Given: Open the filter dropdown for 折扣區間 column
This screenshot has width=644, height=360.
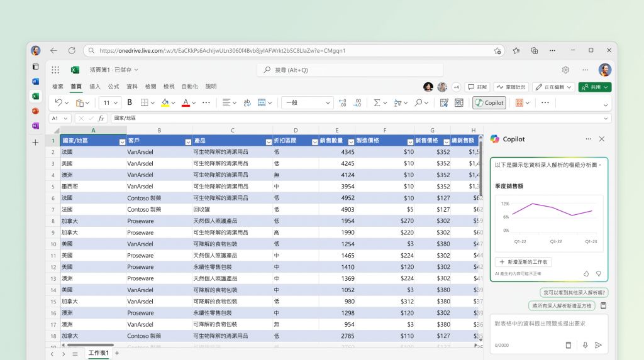Looking at the screenshot, I should click(314, 142).
